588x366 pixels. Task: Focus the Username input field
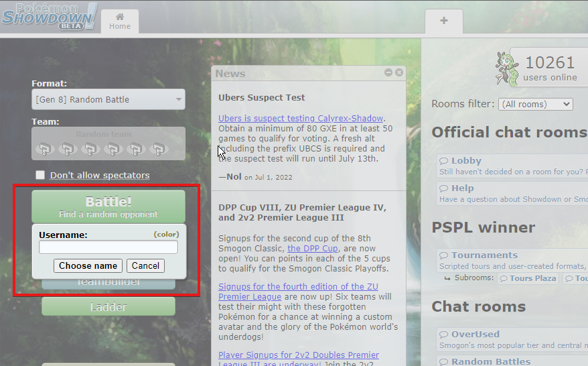(x=108, y=247)
